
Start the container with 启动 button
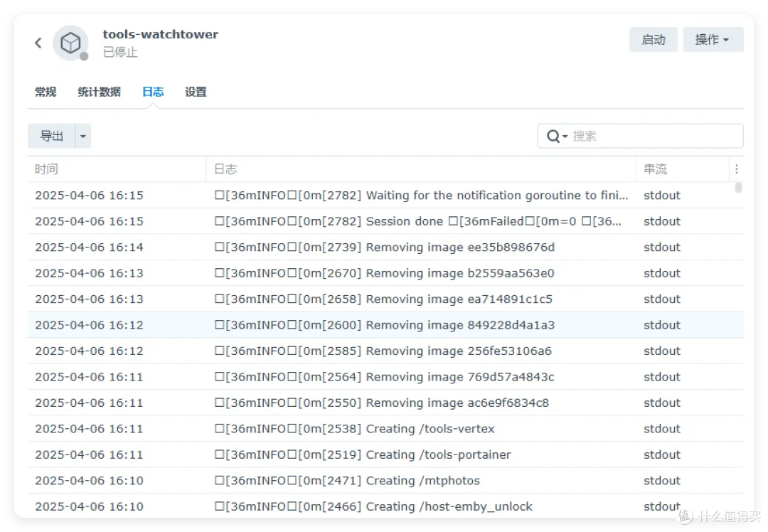654,40
